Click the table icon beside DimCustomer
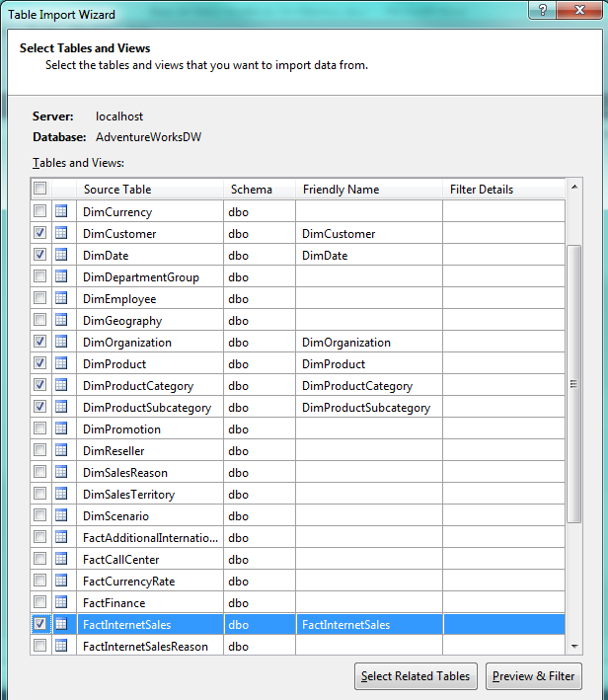Image resolution: width=608 pixels, height=700 pixels. (61, 234)
